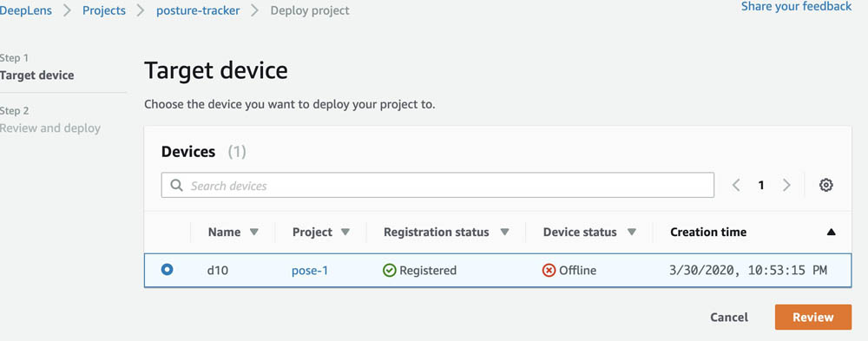The image size is (868, 341).
Task: Click the Deploy project breadcrumb text
Action: pyautogui.click(x=310, y=10)
